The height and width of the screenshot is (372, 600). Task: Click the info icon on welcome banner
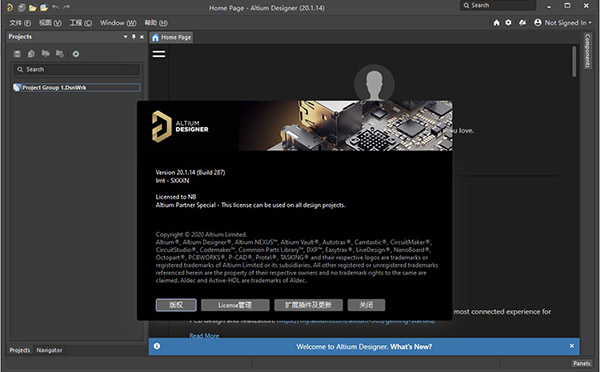pos(157,346)
